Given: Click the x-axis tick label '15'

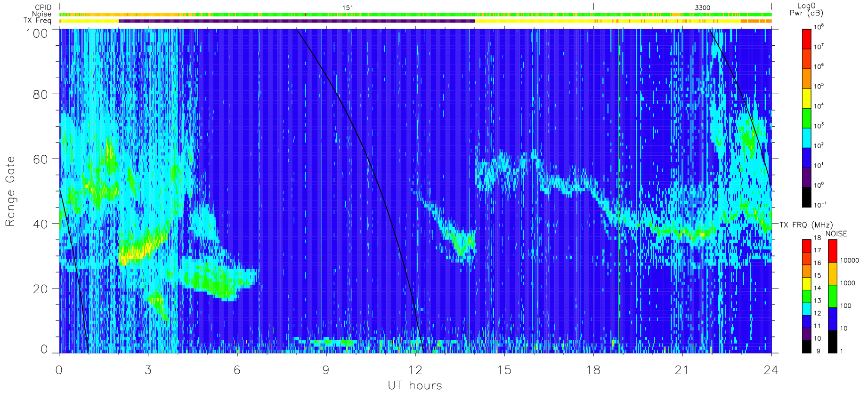Looking at the screenshot, I should tap(504, 370).
